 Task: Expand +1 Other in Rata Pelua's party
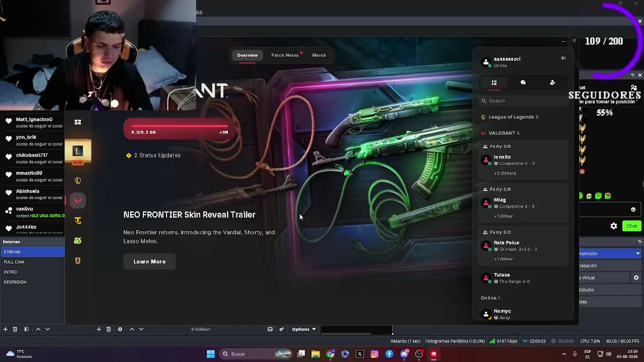coord(504,259)
